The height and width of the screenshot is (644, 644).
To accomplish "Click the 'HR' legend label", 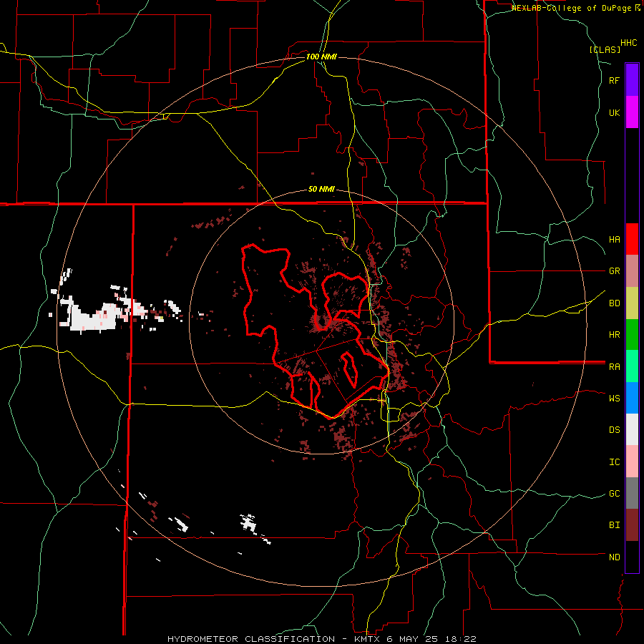I will 615,335.
